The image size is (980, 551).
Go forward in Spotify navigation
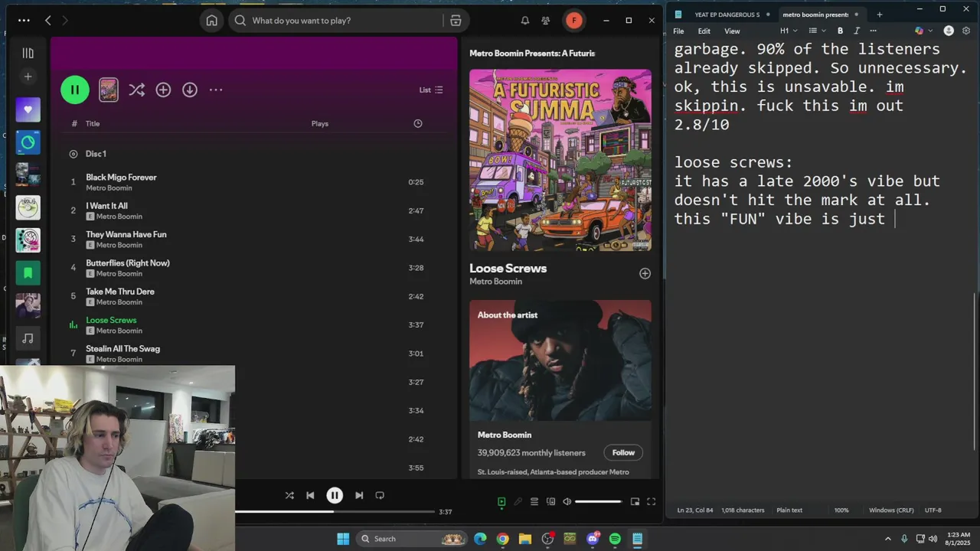coord(65,21)
